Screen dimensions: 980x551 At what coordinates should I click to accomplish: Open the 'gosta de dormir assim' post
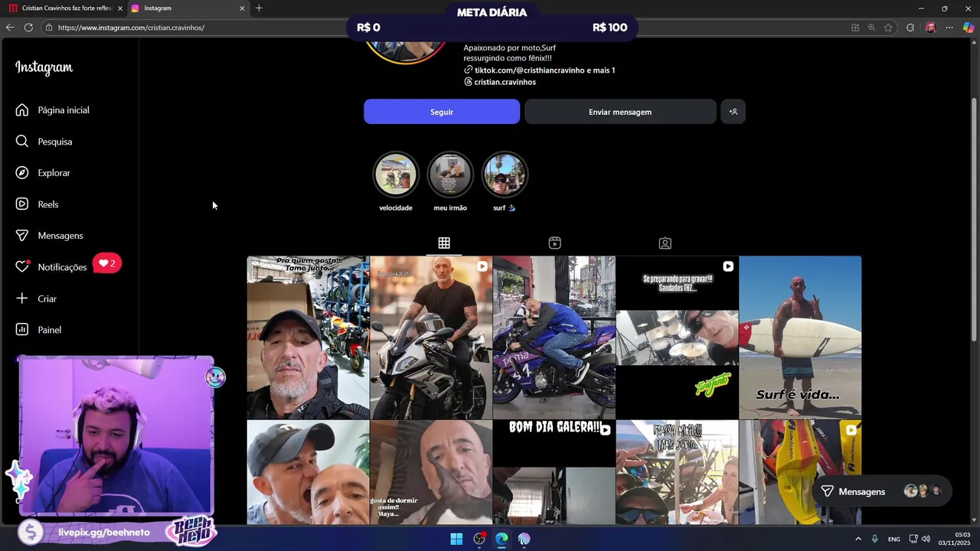coord(431,472)
